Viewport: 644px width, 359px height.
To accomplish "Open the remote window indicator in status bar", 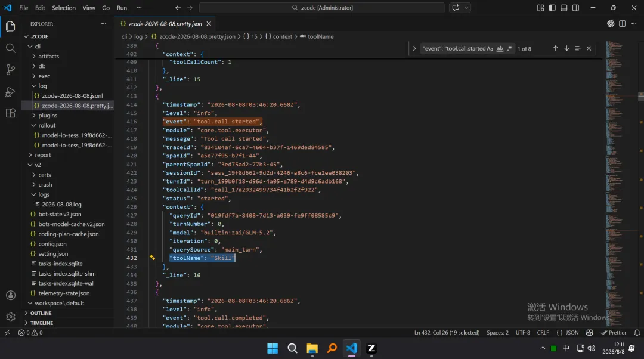I will tap(7, 333).
